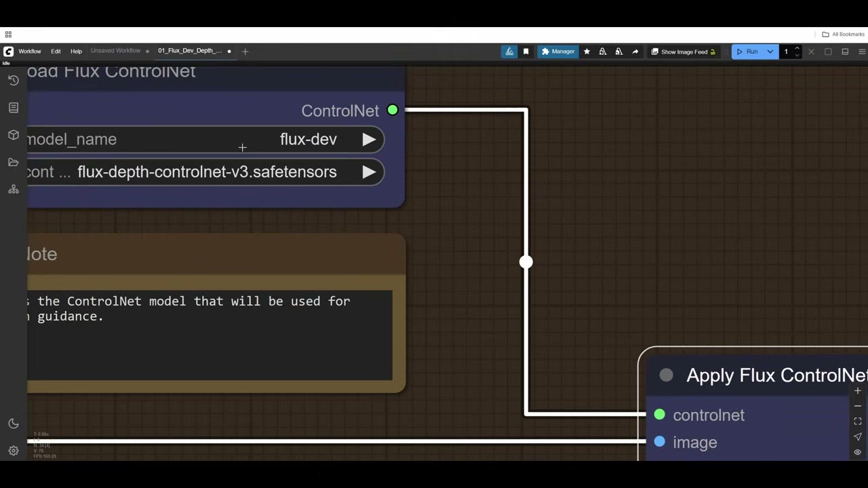Open the node library book icon
The height and width of the screenshot is (488, 868).
point(13,108)
